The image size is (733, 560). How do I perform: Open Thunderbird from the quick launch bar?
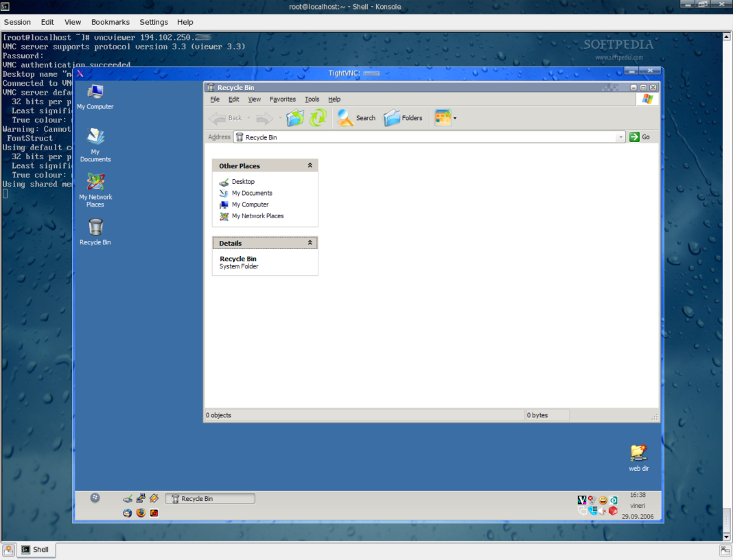pos(127,512)
